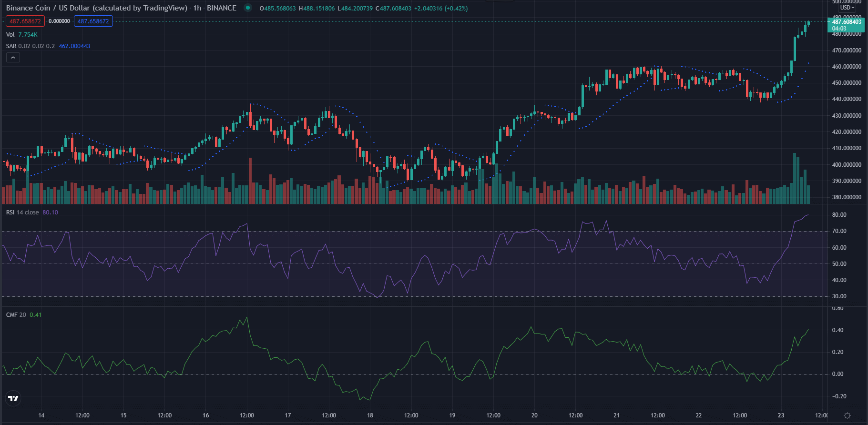This screenshot has width=868, height=425.
Task: Click the 0.00 CMF axis label
Action: pyautogui.click(x=837, y=374)
